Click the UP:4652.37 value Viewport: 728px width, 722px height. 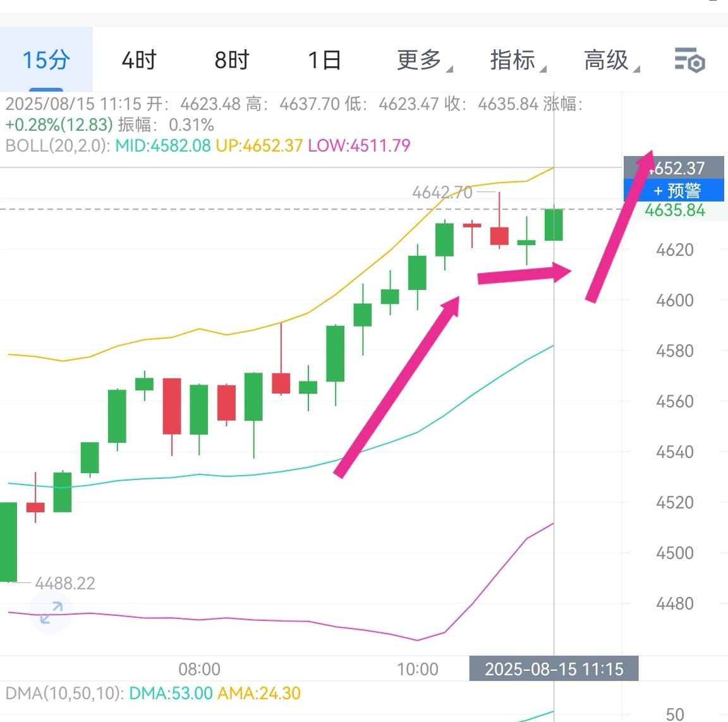(259, 146)
